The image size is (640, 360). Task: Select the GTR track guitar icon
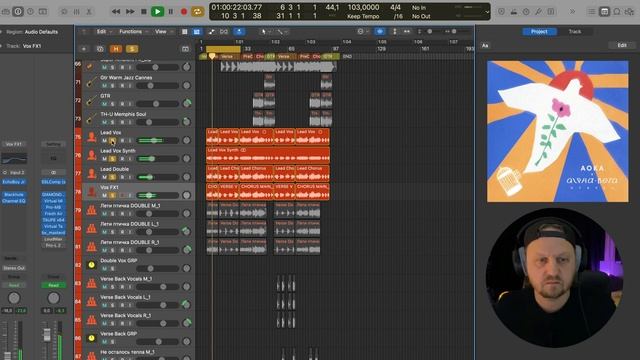point(91,100)
